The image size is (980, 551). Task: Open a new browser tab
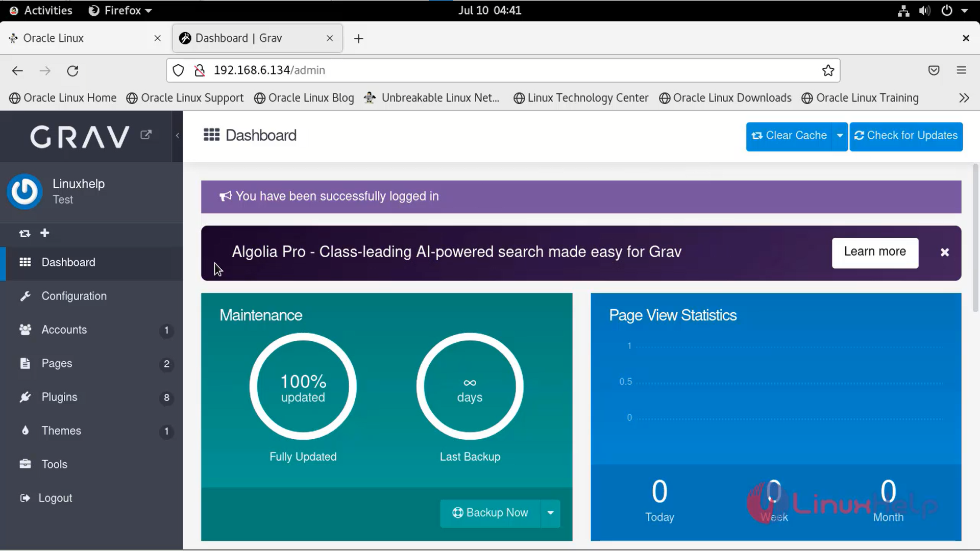[x=359, y=39]
